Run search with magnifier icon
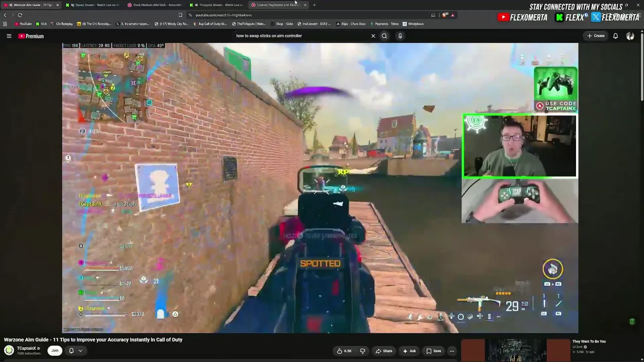644x362 pixels. pos(384,36)
